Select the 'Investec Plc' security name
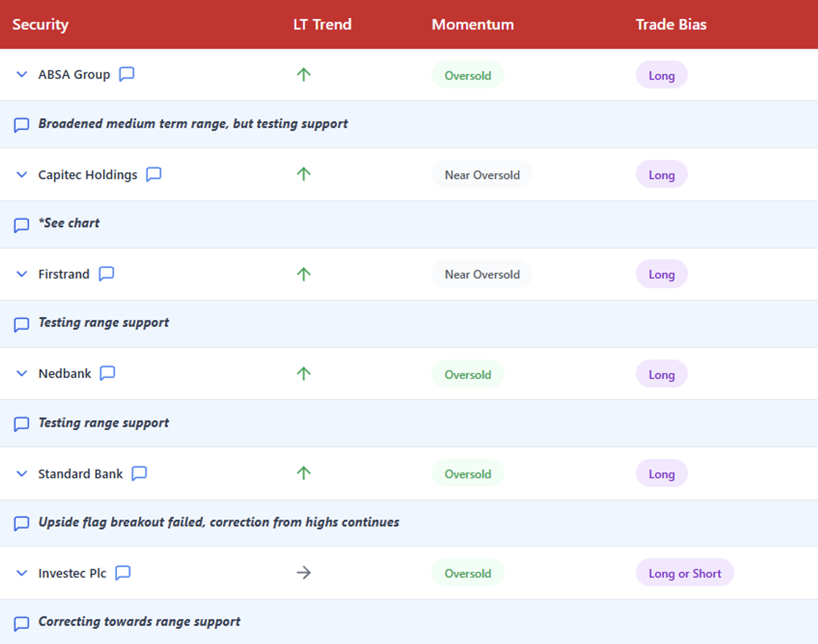 pos(72,573)
